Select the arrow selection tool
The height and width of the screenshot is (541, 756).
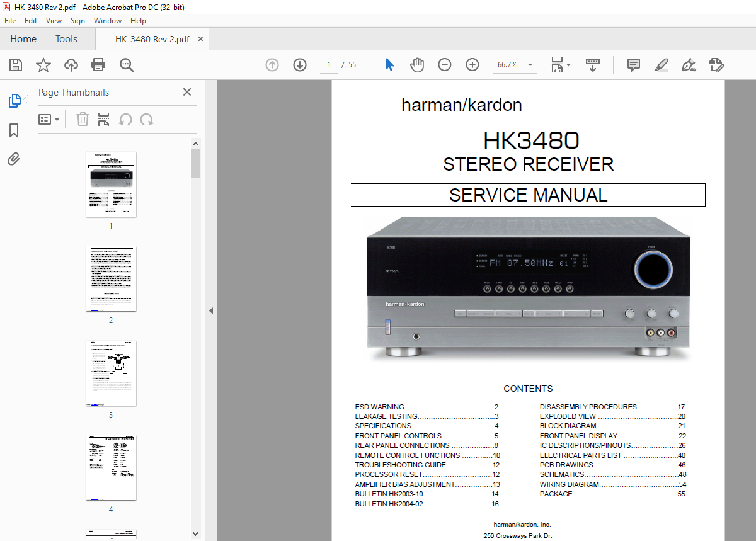tap(389, 65)
